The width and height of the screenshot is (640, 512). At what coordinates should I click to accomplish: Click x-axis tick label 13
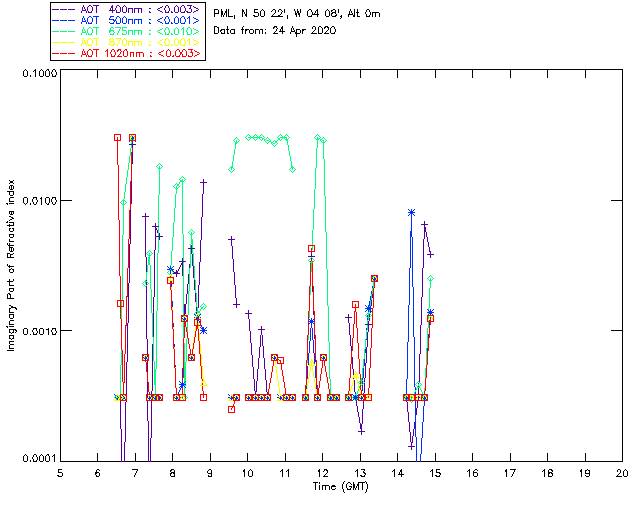pos(360,473)
